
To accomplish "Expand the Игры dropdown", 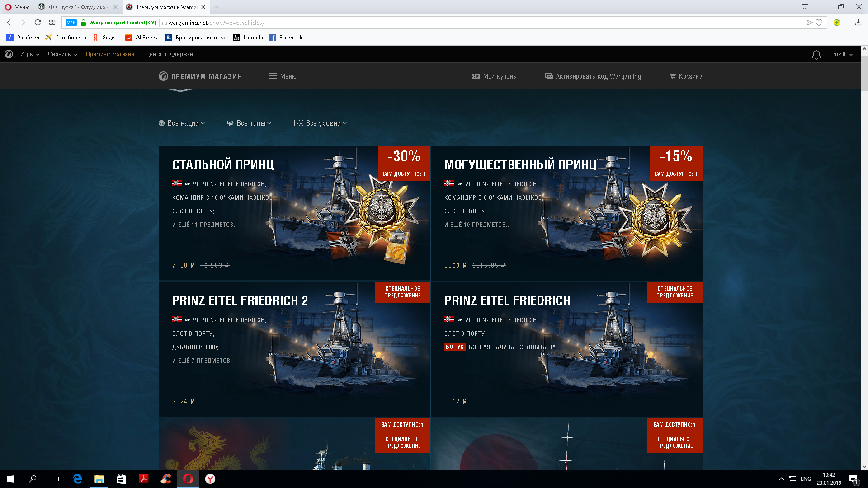I will tap(30, 54).
